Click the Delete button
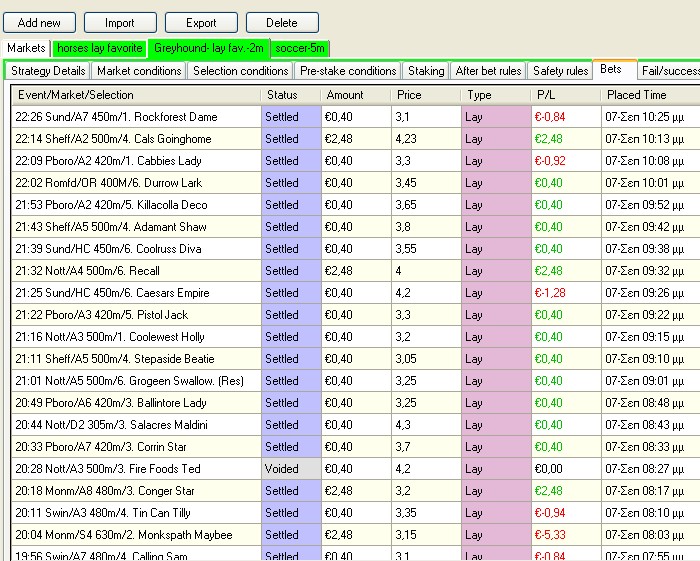Screen dimensions: 700x561 tap(282, 23)
